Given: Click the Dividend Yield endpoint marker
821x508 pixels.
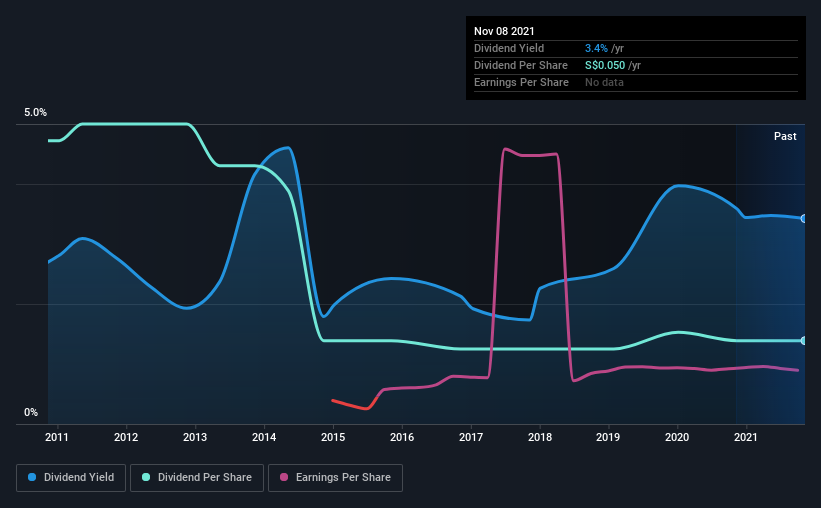Looking at the screenshot, I should coord(804,218).
